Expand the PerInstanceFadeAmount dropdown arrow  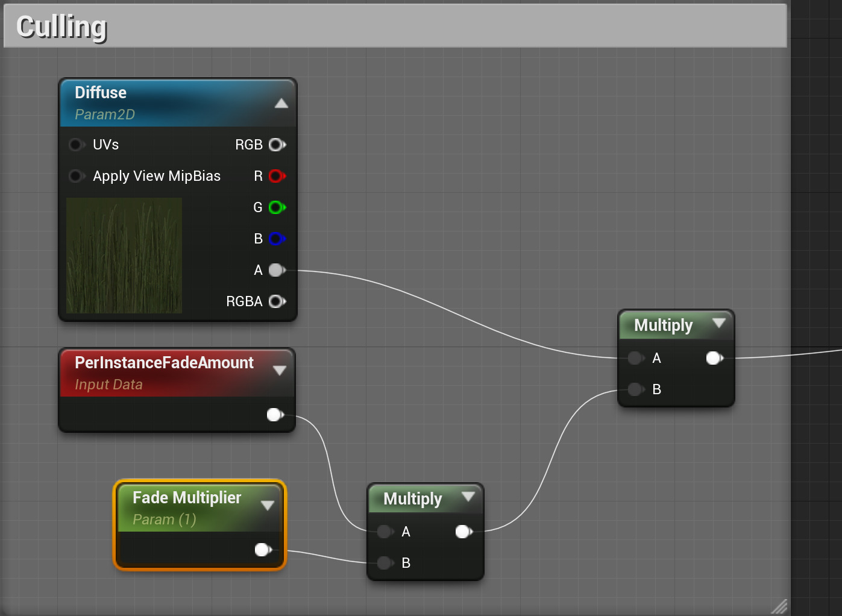pos(280,371)
